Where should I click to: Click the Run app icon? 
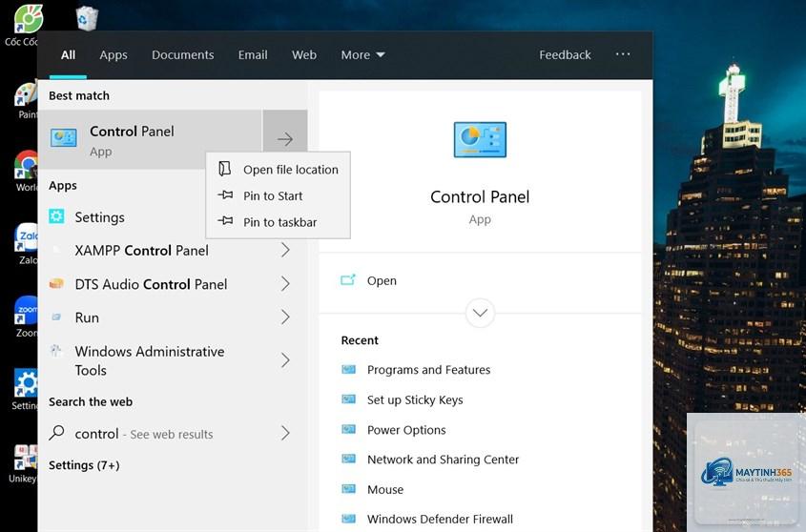(x=56, y=317)
